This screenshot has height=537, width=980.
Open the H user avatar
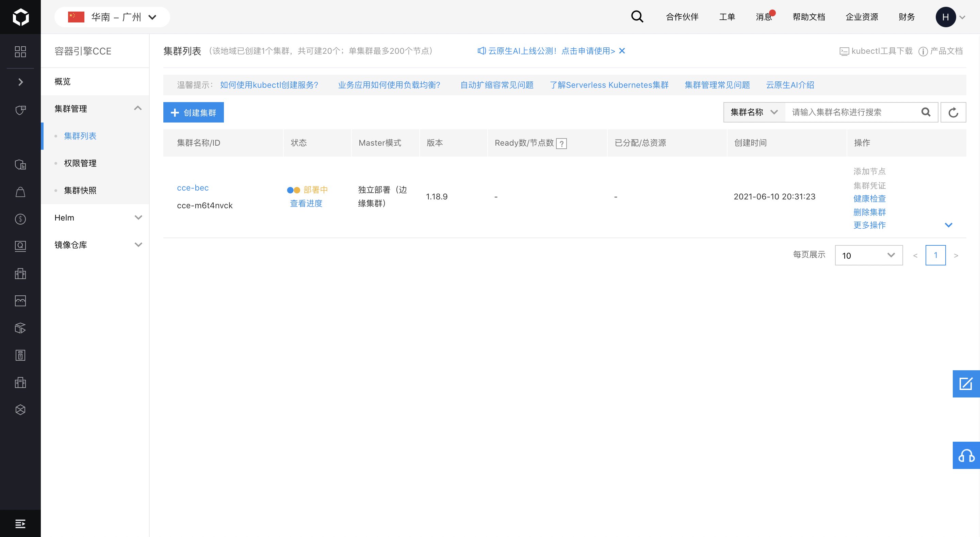(945, 17)
